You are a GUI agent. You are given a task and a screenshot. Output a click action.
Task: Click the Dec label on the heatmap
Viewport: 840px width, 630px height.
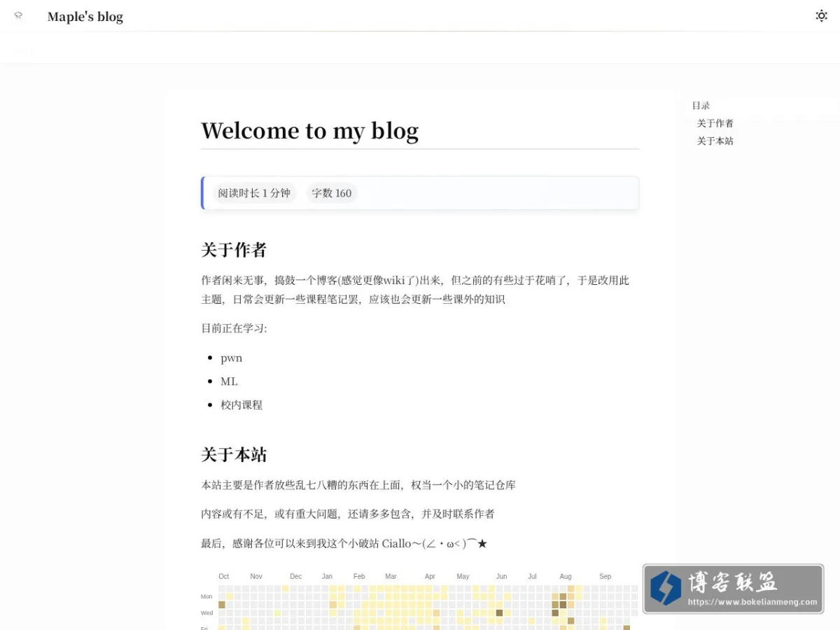click(x=296, y=577)
